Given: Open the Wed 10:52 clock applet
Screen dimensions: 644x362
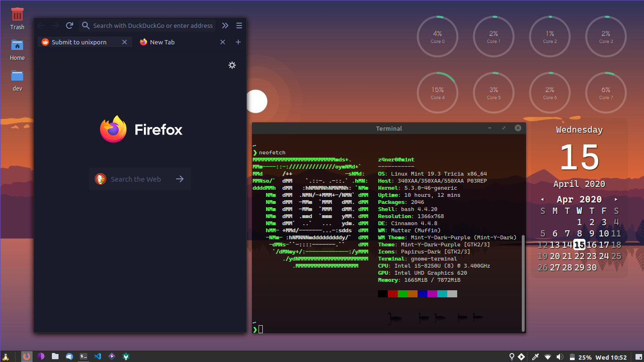Looking at the screenshot, I should pyautogui.click(x=611, y=357).
